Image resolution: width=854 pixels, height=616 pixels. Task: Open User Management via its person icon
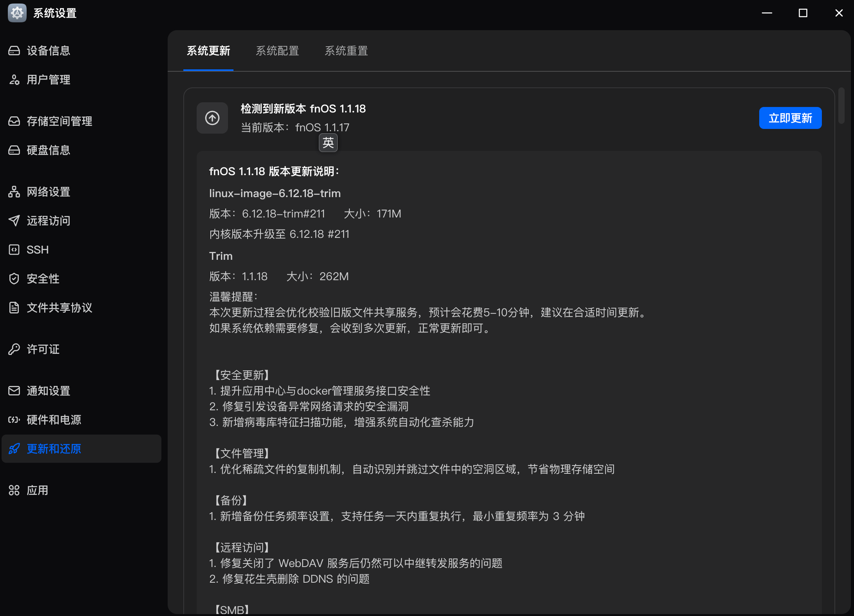click(x=14, y=80)
